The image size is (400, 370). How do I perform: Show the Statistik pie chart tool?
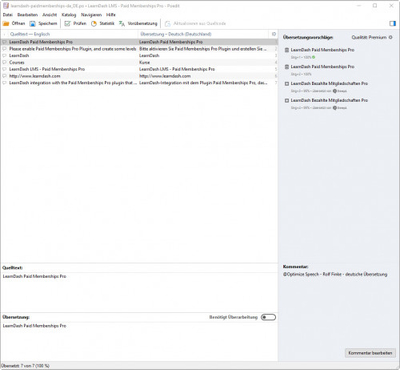[103, 23]
